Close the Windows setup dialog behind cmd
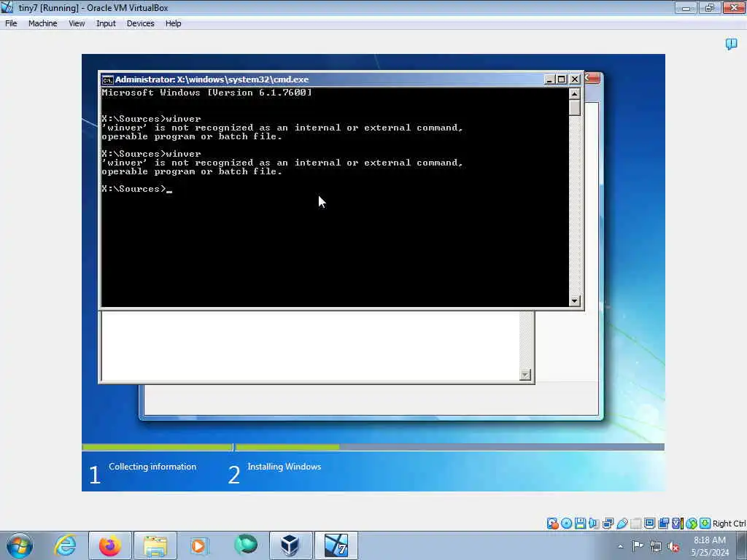The width and height of the screenshot is (747, 560). pyautogui.click(x=592, y=78)
